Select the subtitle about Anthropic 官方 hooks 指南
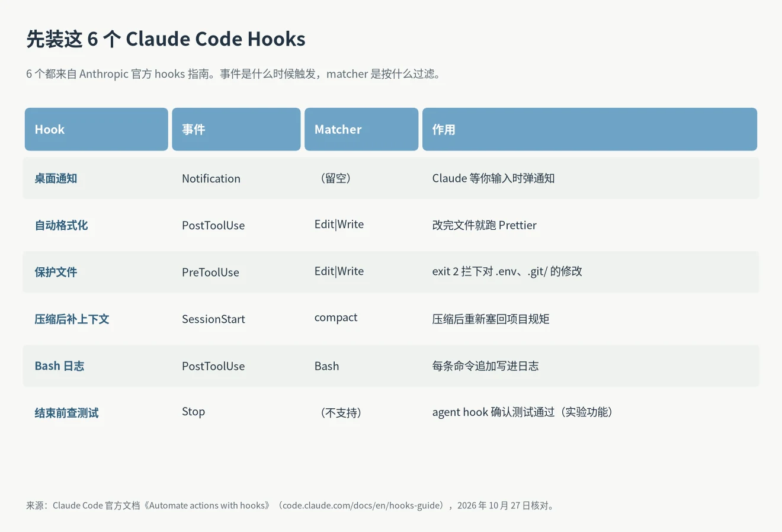Screen dimensions: 782x532 coord(234,74)
